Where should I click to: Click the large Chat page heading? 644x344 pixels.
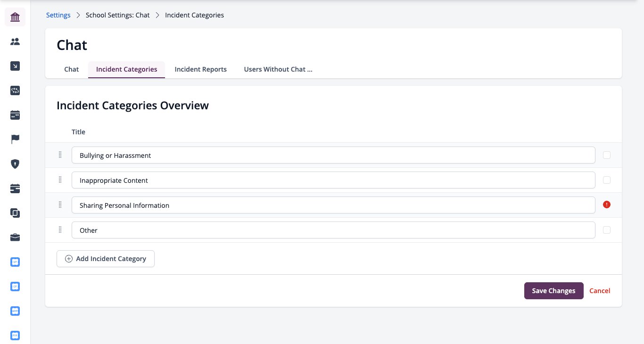pyautogui.click(x=72, y=45)
